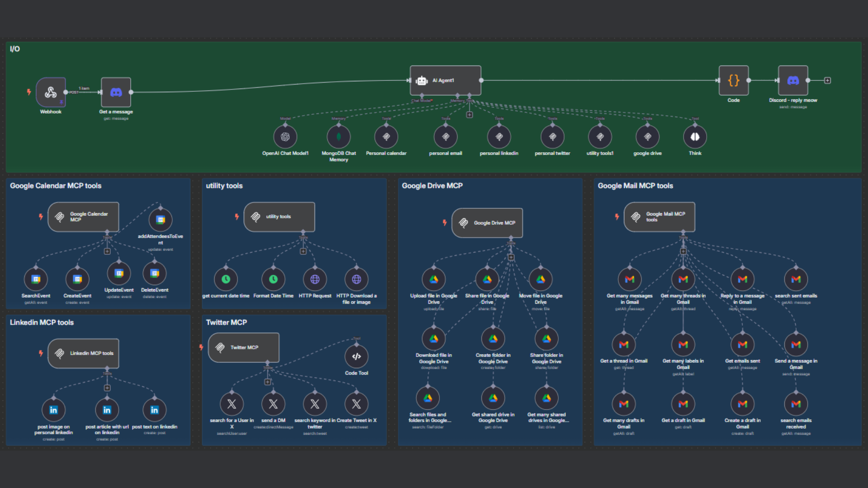Select the Webhook trigger node
Viewport: 868px width, 488px height.
pos(51,92)
